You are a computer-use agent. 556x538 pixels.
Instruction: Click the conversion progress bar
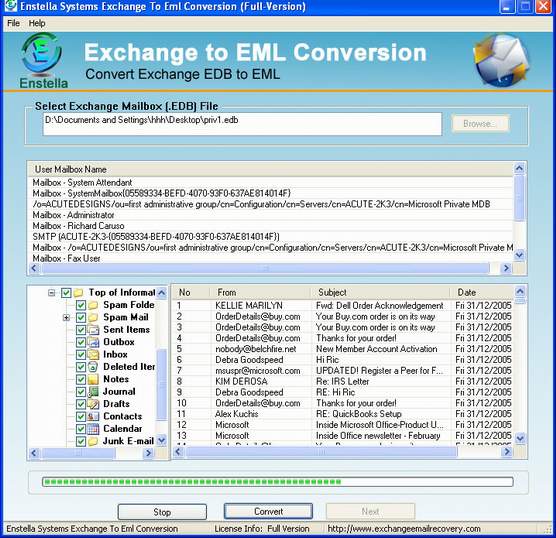pyautogui.click(x=278, y=482)
